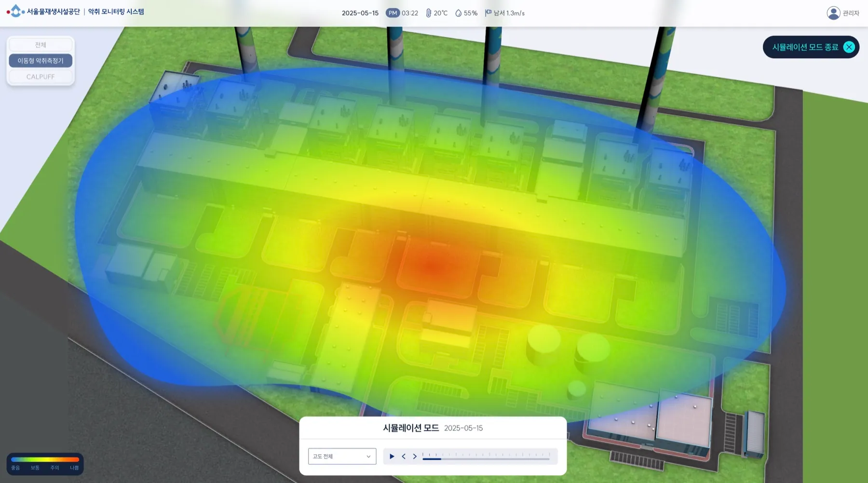The image size is (868, 483).
Task: Click the simulation panel date 2025-05-15
Action: (463, 428)
